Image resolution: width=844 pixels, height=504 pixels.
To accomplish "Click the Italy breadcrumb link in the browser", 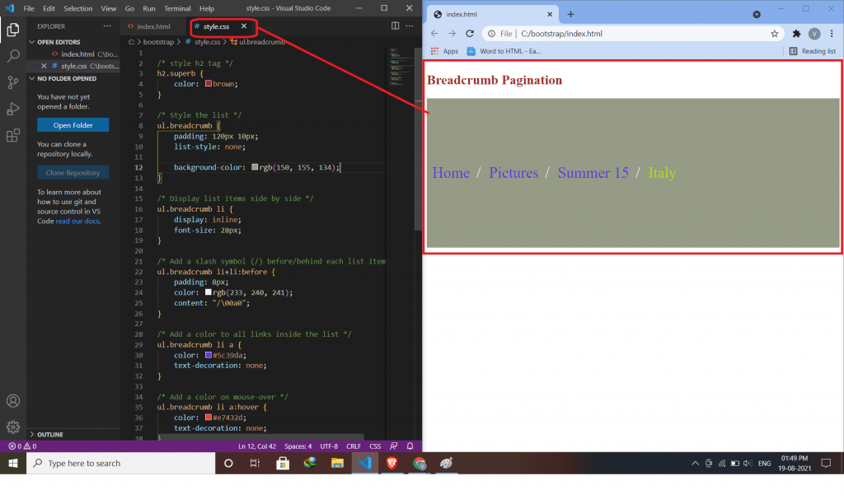I will click(662, 173).
